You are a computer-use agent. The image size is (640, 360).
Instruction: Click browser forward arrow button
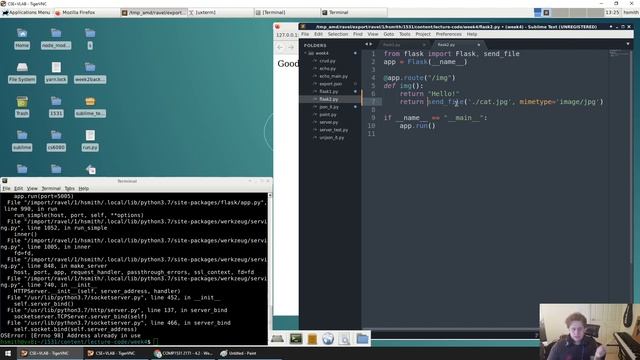point(291,47)
